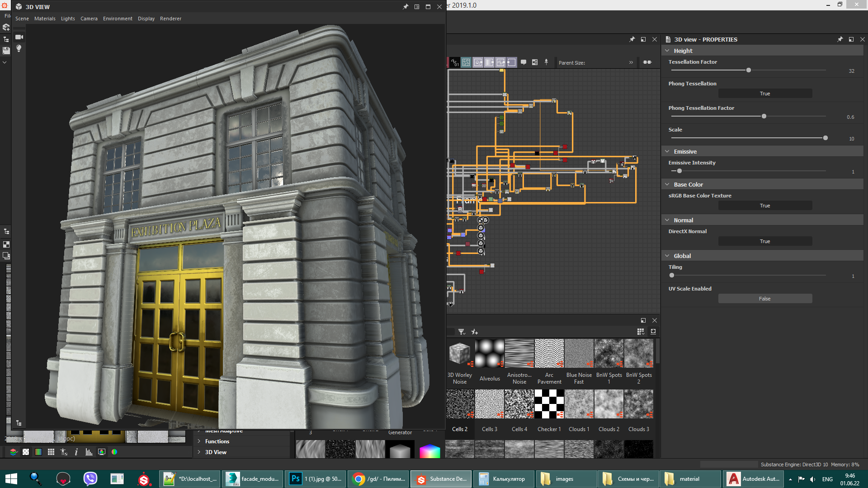
Task: Open the Environment menu in 3D view
Action: pos(118,19)
